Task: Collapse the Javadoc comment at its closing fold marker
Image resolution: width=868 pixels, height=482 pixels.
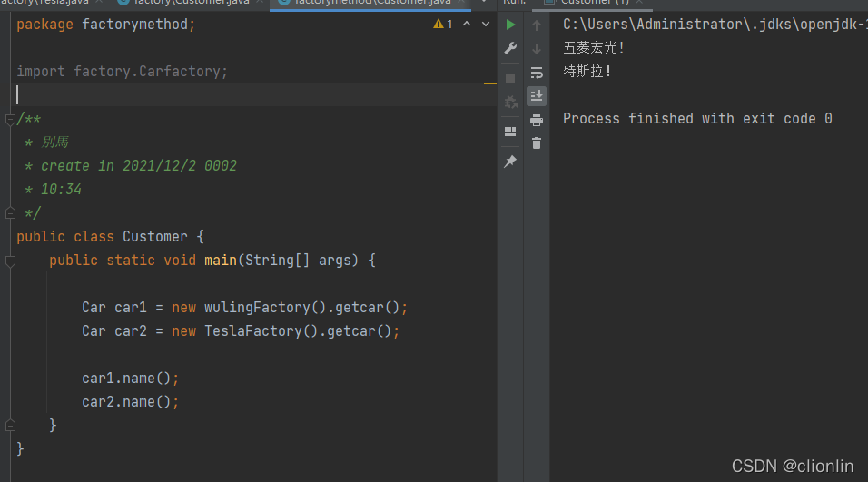Action: (10, 213)
